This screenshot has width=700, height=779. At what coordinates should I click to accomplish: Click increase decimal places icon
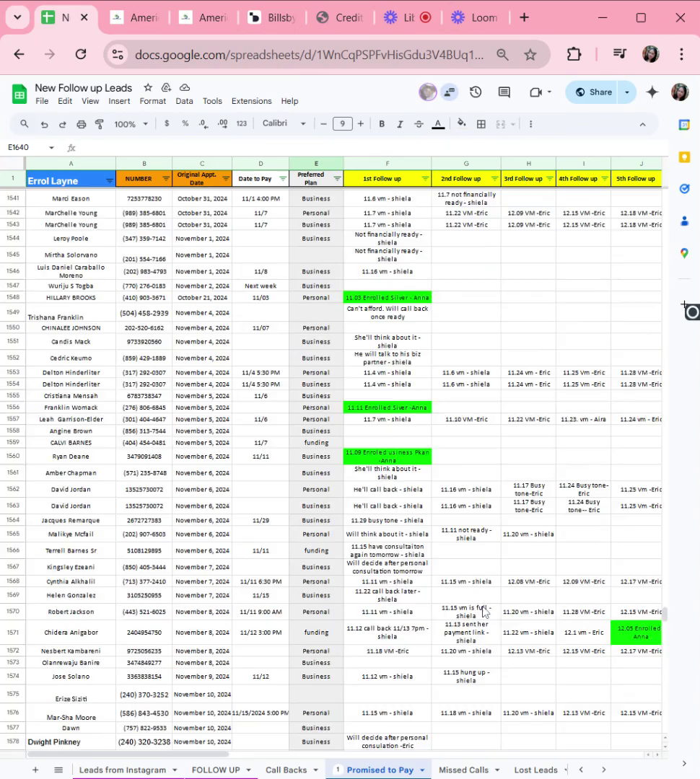[223, 124]
